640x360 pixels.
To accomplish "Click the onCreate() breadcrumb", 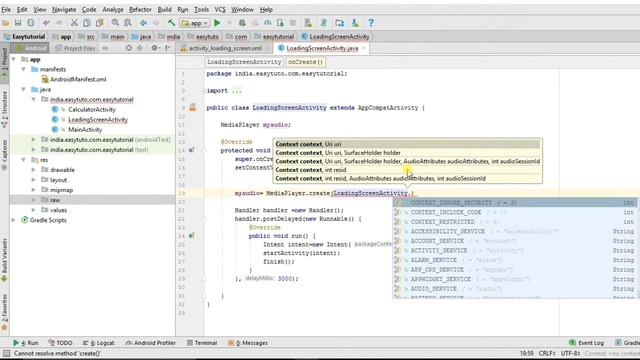I will [305, 62].
